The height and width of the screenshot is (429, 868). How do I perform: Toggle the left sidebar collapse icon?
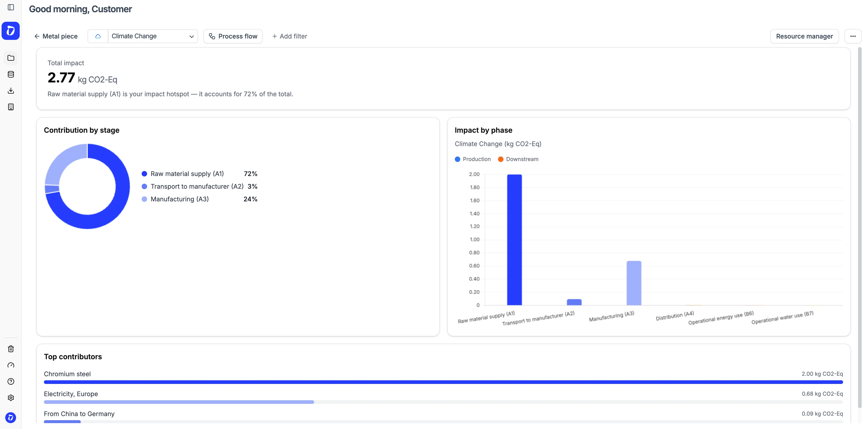pyautogui.click(x=10, y=7)
